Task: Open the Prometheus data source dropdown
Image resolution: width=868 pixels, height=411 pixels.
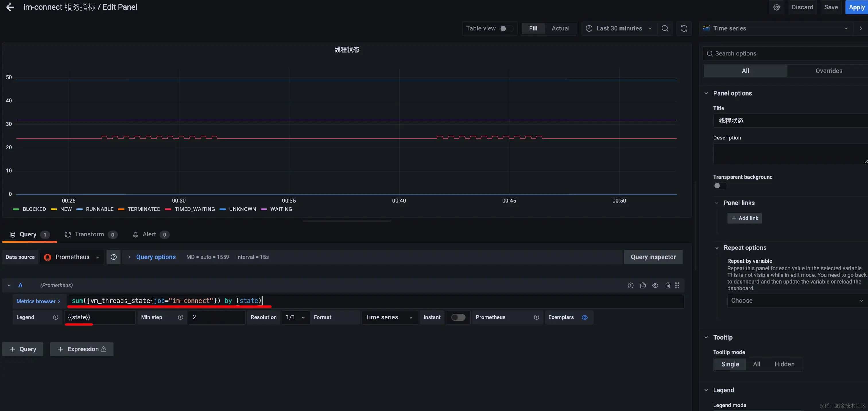Action: (72, 257)
